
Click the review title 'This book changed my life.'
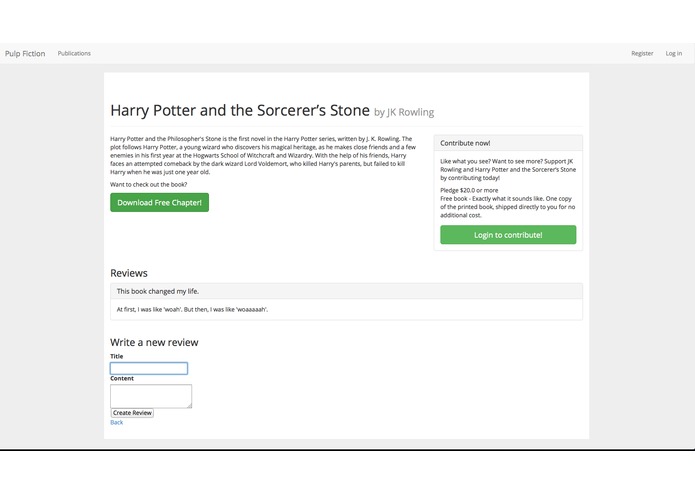[x=158, y=291]
